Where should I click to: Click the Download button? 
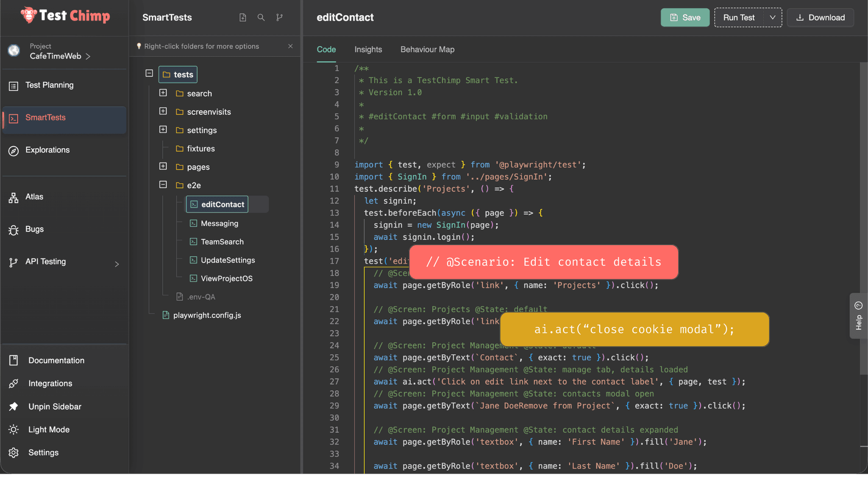point(820,17)
